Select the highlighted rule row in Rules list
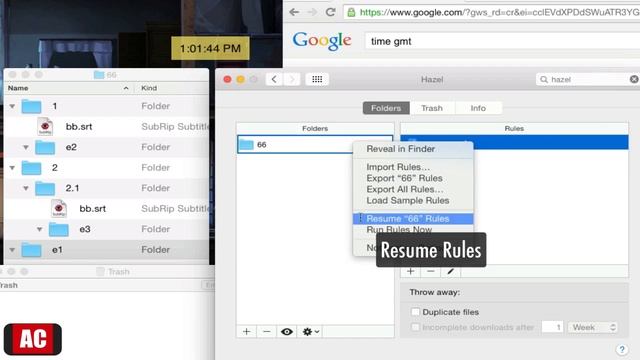Screen dimensions: 640x360 [x=514, y=142]
